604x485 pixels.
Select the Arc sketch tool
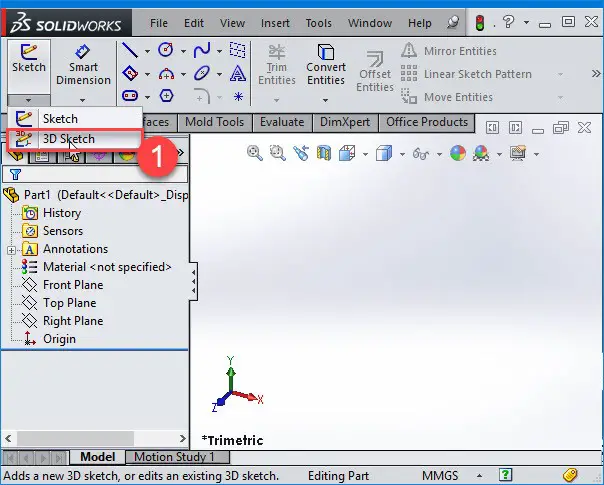coord(166,73)
